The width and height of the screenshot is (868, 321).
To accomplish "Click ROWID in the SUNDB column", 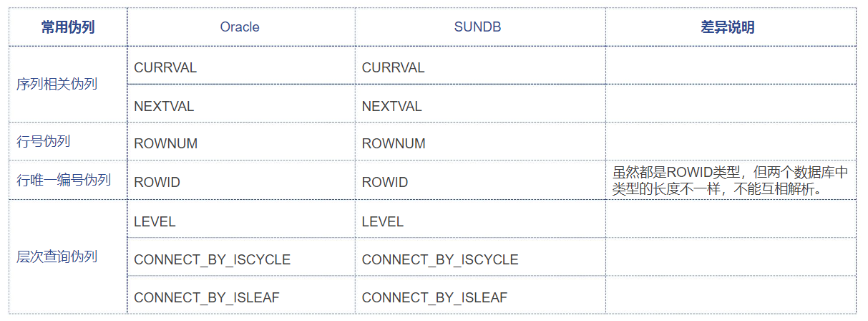I will [x=385, y=182].
